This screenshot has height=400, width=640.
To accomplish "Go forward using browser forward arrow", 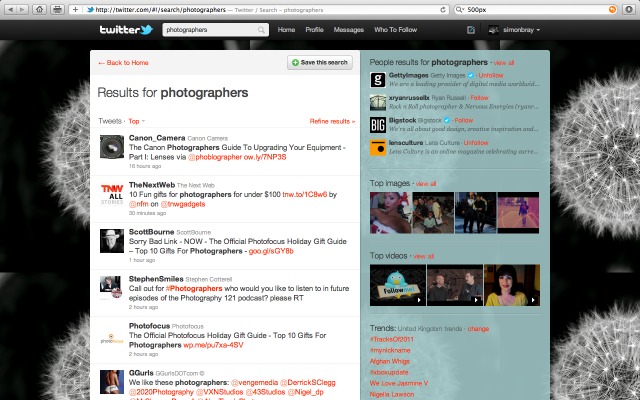I will click(22, 9).
